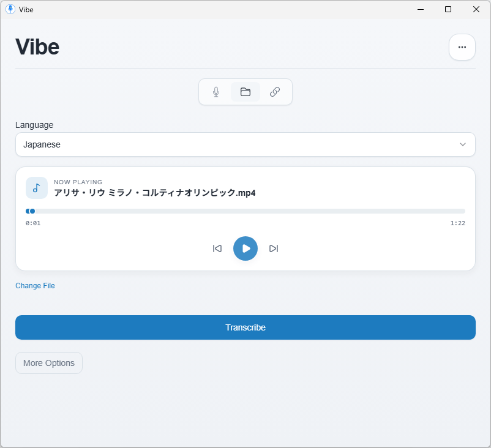Click the Change File link
This screenshot has height=448, width=491.
pos(35,286)
